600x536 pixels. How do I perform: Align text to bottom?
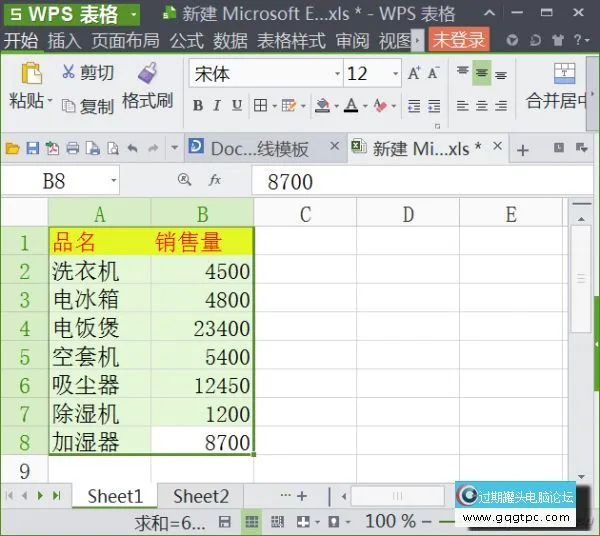coord(501,74)
